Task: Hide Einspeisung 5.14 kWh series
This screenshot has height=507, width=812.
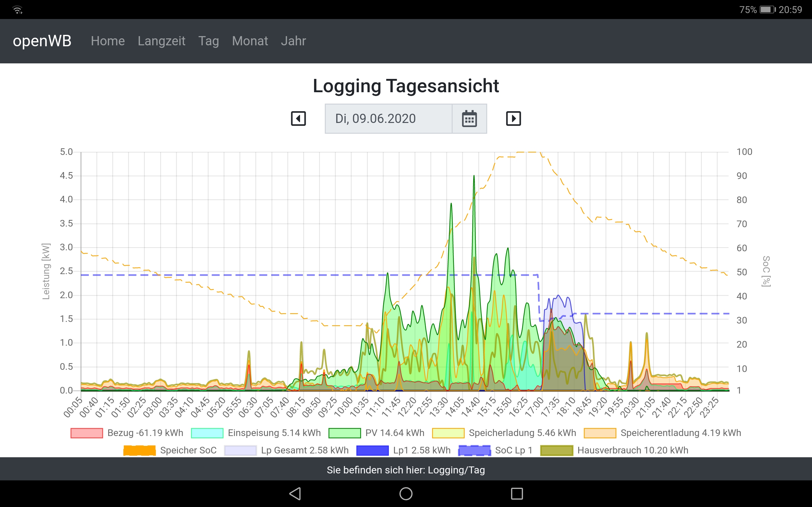Action: tap(256, 433)
